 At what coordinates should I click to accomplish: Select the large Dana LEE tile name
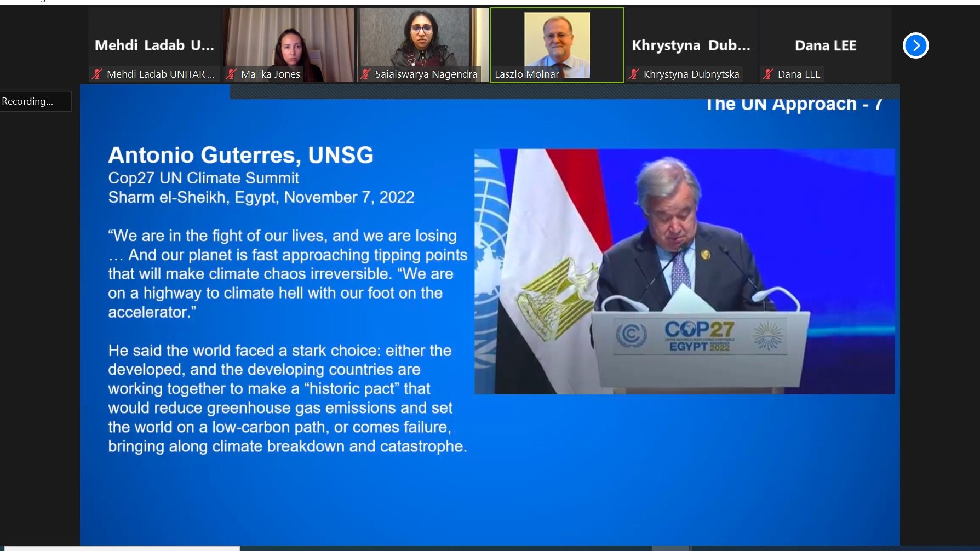825,45
